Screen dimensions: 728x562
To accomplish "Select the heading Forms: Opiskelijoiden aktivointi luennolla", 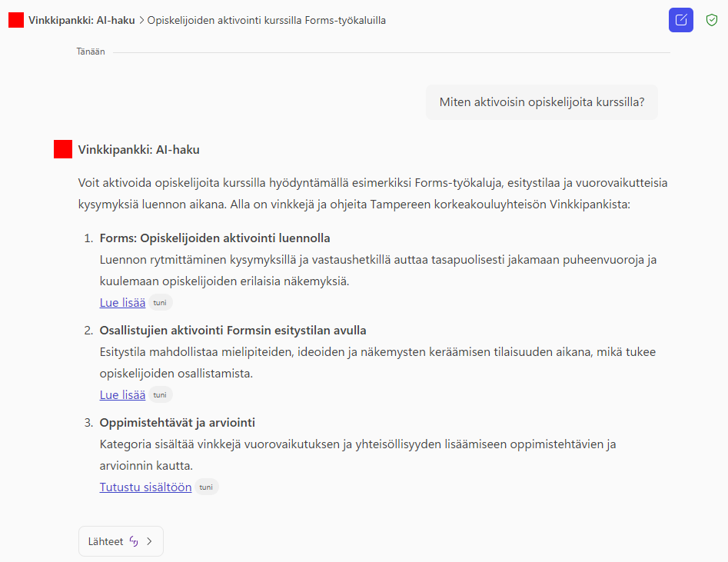I will [214, 238].
